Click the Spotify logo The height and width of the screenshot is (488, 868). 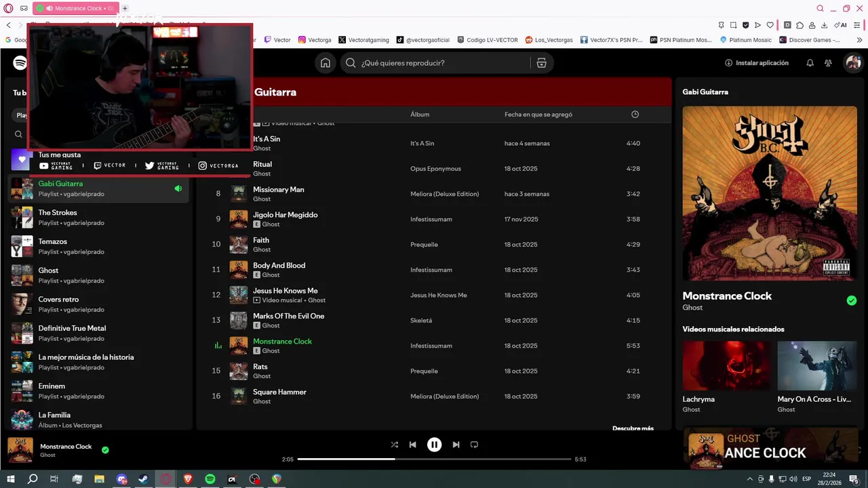click(20, 63)
